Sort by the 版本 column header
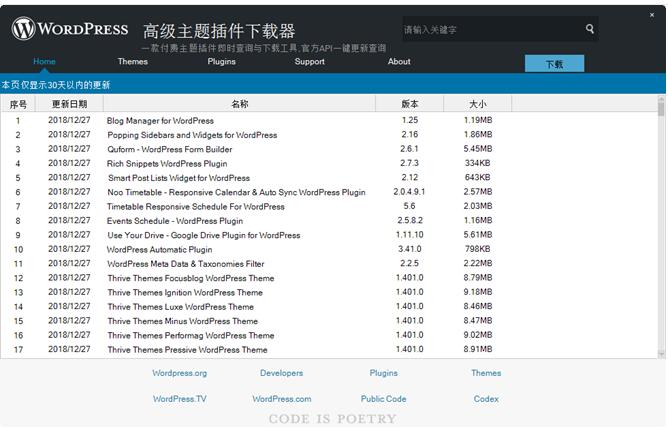Viewport: 668px width, 429px height. tap(409, 104)
